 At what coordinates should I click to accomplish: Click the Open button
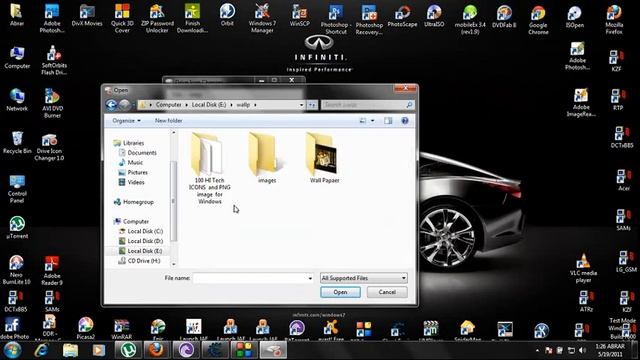pos(340,292)
